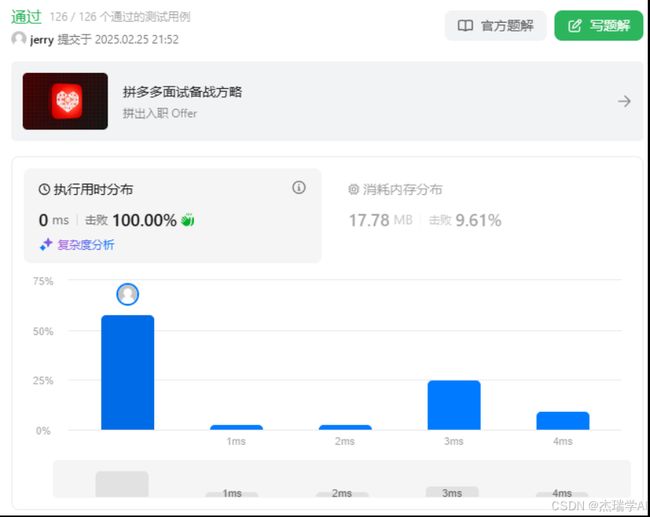Click the 拼出入职 Offer subtitle

(160, 113)
